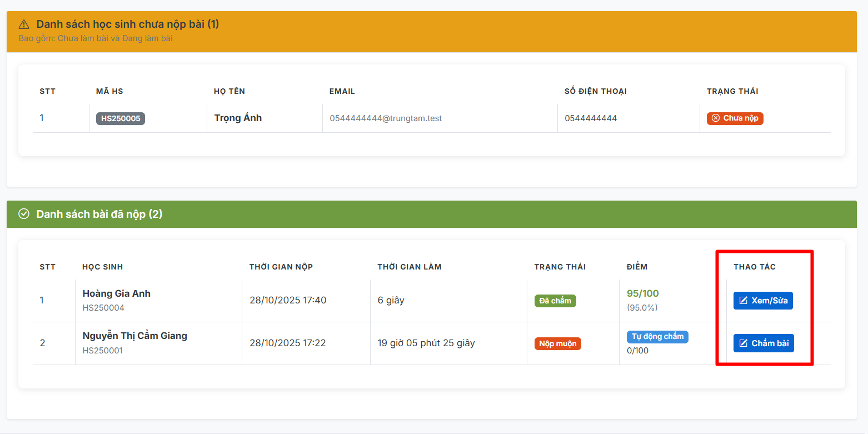Click student name Nguyễn Thị Cẩm Giang
Screen dimensions: 868x434
[135, 336]
